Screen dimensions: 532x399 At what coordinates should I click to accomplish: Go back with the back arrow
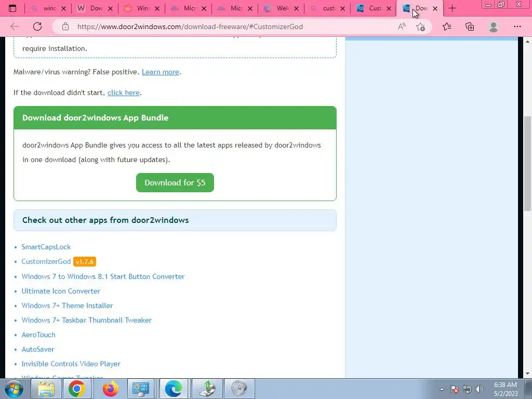(14, 26)
